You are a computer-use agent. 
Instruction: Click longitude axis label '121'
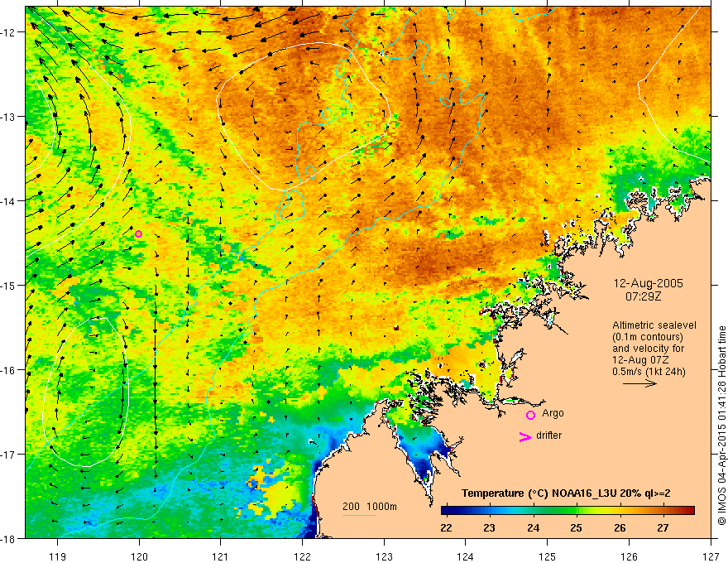click(221, 556)
